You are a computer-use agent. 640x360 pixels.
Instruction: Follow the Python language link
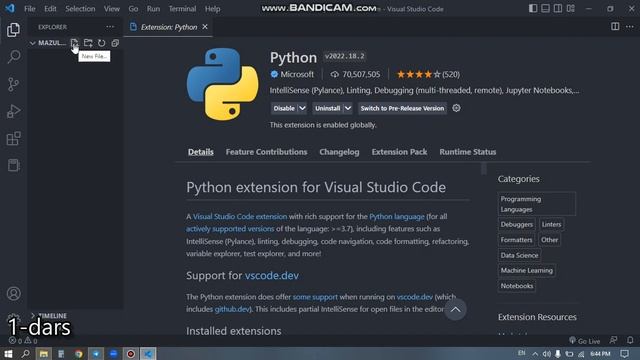click(x=397, y=216)
